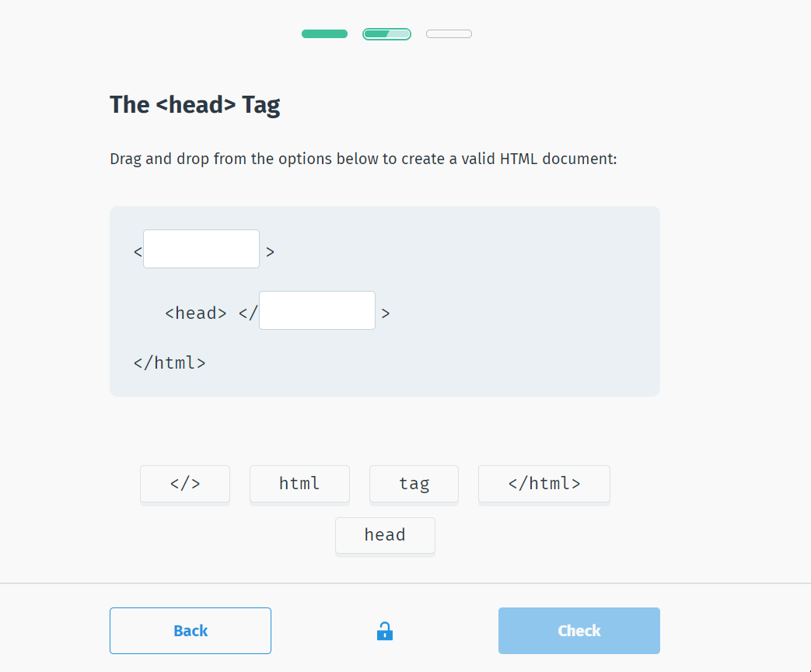Select the completed first progress step bar
Screen dimensions: 811x672
[324, 33]
